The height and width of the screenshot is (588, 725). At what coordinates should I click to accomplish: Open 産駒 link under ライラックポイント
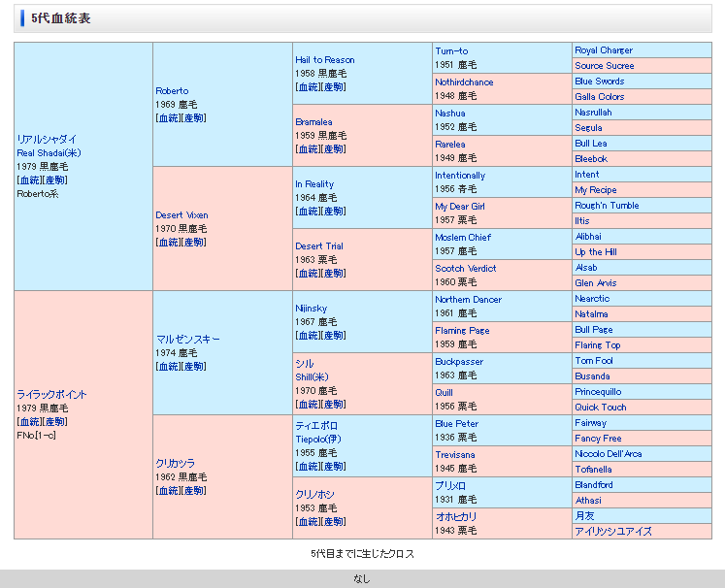point(53,422)
